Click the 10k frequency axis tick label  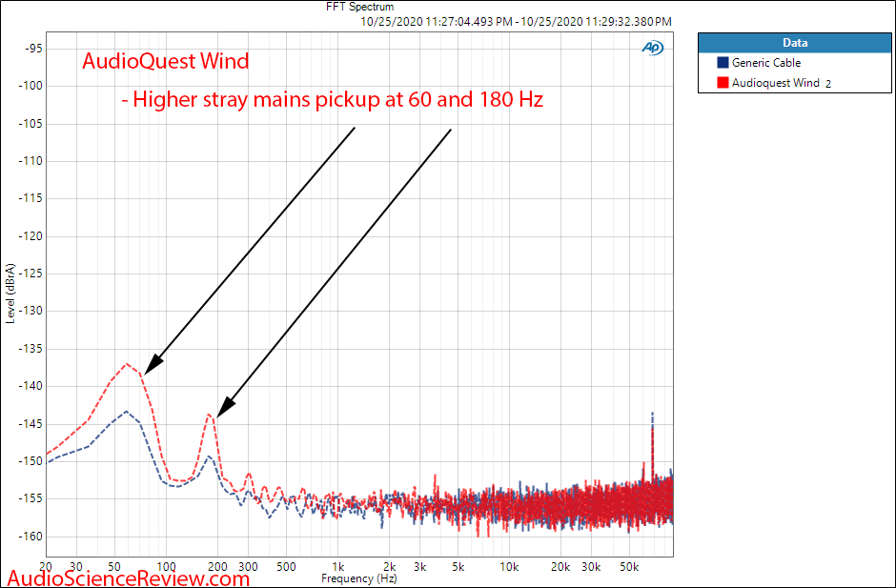click(510, 567)
